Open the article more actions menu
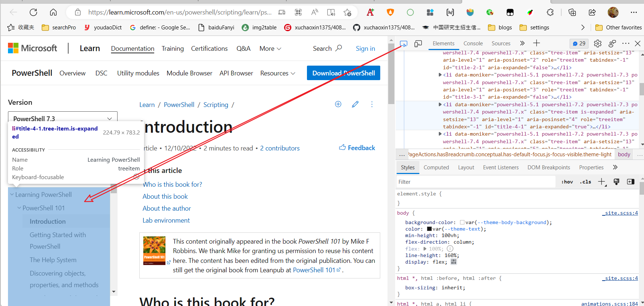Image resolution: width=644 pixels, height=306 pixels. click(x=372, y=104)
